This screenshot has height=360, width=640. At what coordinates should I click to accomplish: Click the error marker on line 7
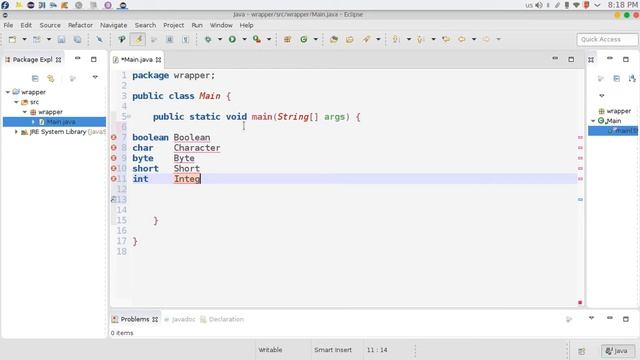pos(114,138)
